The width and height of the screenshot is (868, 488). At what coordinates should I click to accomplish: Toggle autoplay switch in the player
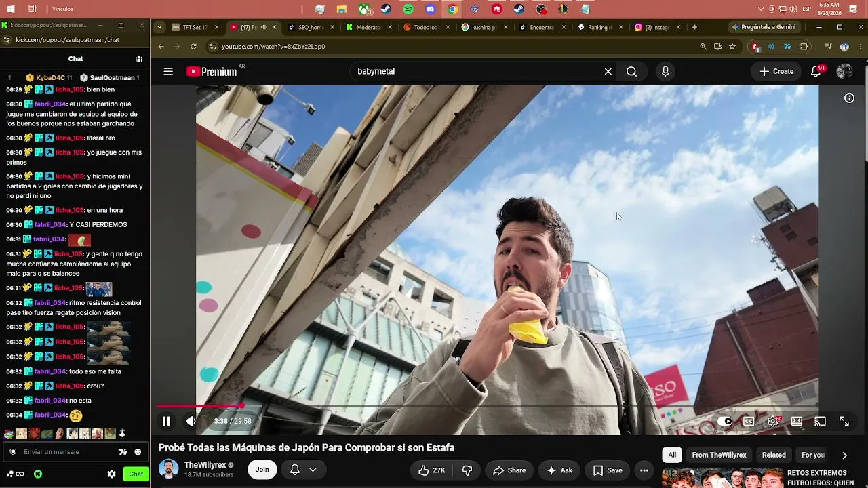click(725, 421)
